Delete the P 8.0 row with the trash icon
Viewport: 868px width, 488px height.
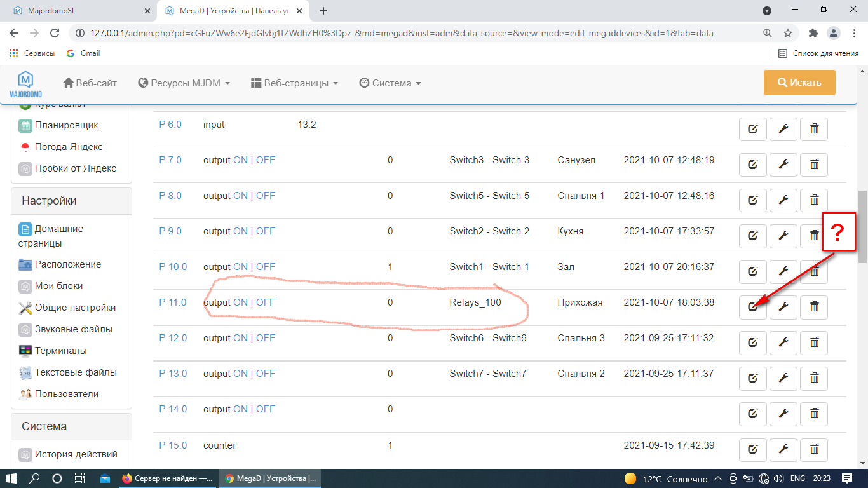pyautogui.click(x=814, y=201)
